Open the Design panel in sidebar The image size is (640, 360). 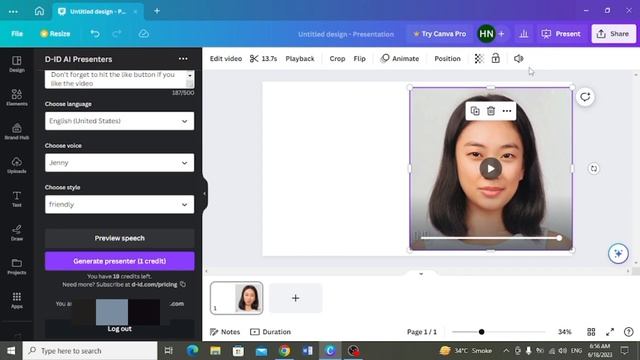pyautogui.click(x=17, y=64)
